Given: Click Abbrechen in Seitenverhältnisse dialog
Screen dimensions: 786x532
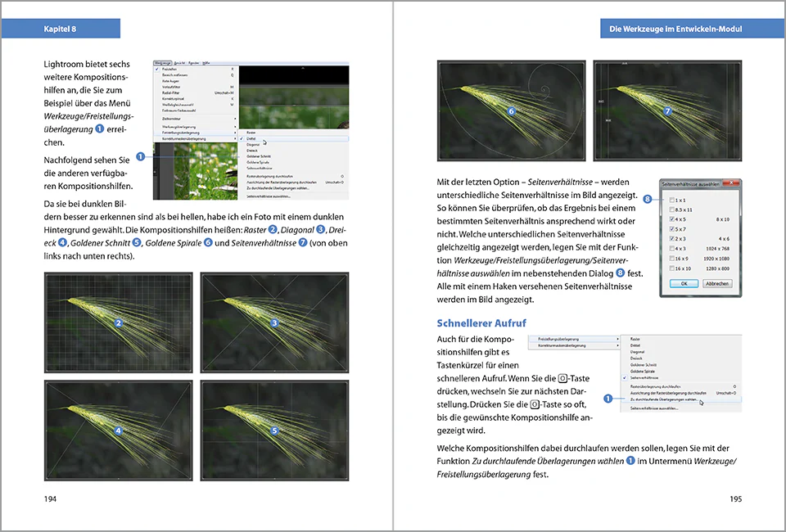Looking at the screenshot, I should pos(717,283).
